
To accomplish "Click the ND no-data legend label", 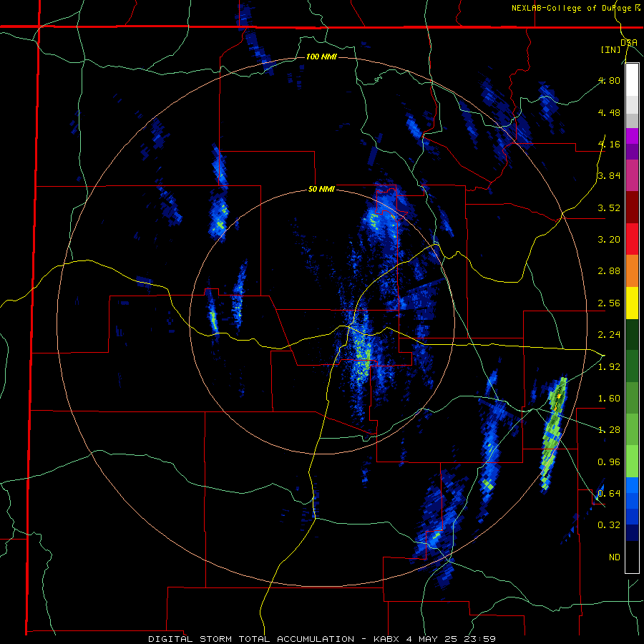I will 615,557.
